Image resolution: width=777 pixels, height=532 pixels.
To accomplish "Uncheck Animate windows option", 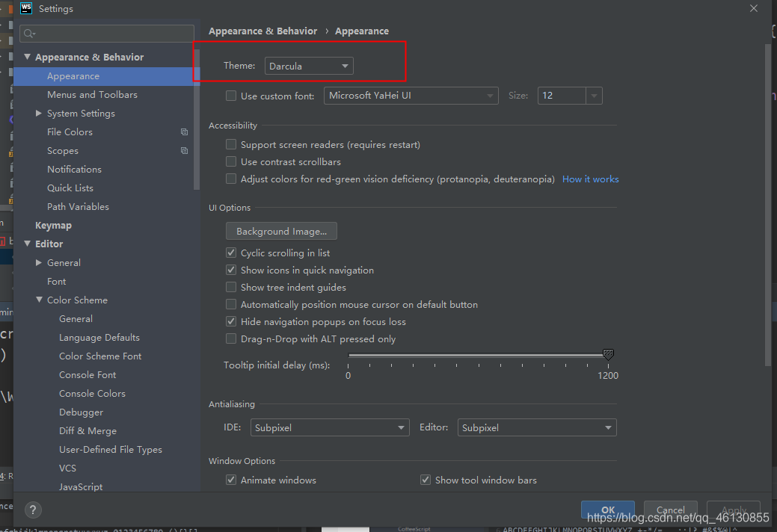I will [x=231, y=480].
